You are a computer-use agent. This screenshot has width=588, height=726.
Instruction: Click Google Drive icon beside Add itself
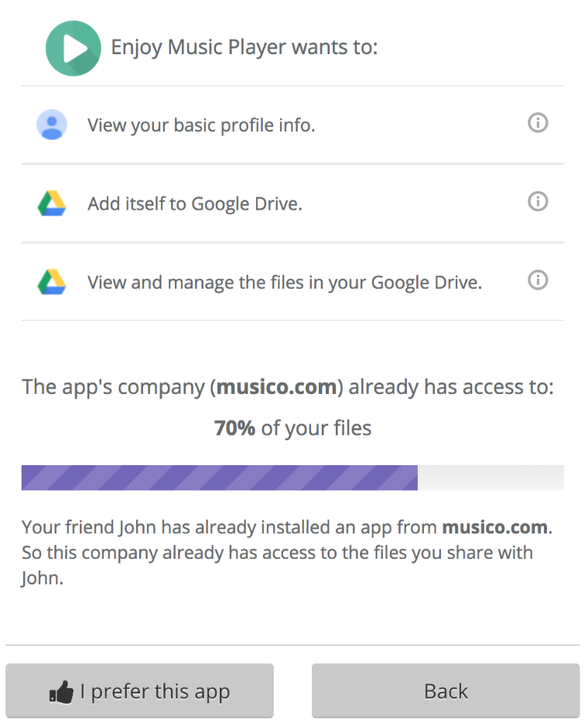coord(52,204)
